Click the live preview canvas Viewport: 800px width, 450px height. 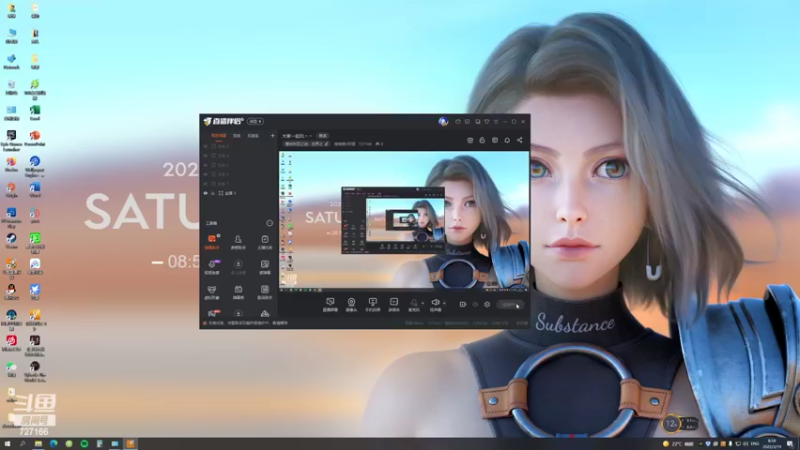tap(404, 222)
